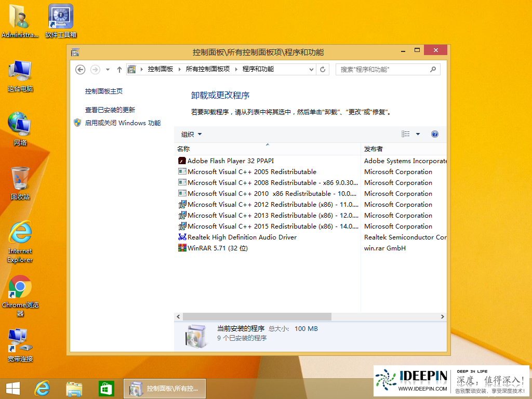Click the 控制面板 breadcrumb segment
The width and height of the screenshot is (532, 399).
[161, 69]
